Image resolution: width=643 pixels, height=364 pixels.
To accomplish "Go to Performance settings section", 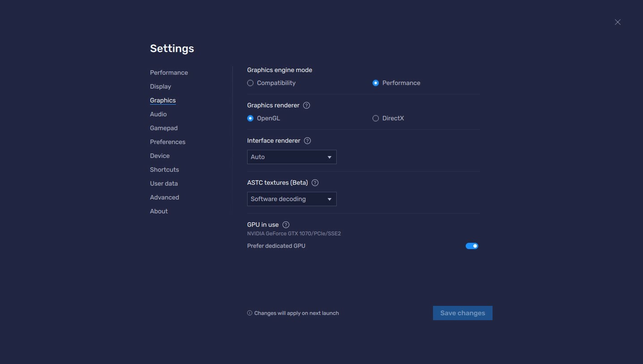I will coord(169,72).
